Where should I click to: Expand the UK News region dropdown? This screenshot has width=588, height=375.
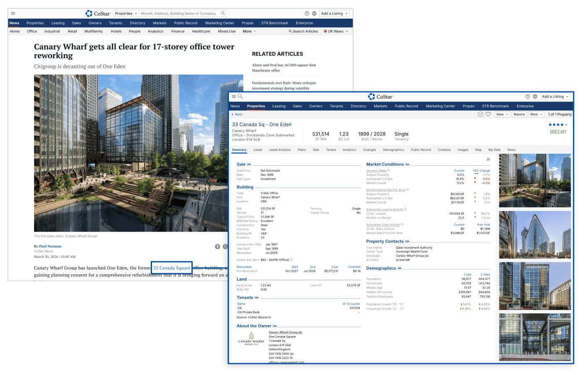pos(336,31)
